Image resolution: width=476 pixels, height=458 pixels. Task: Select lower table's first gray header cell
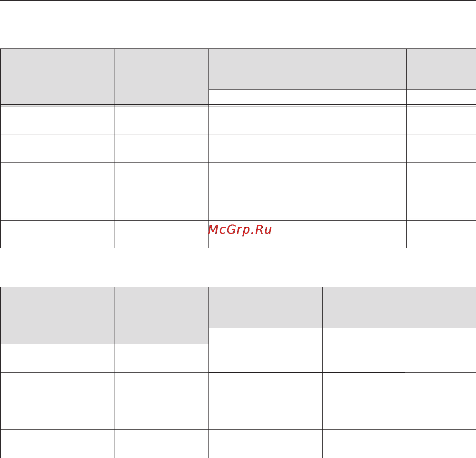click(57, 315)
